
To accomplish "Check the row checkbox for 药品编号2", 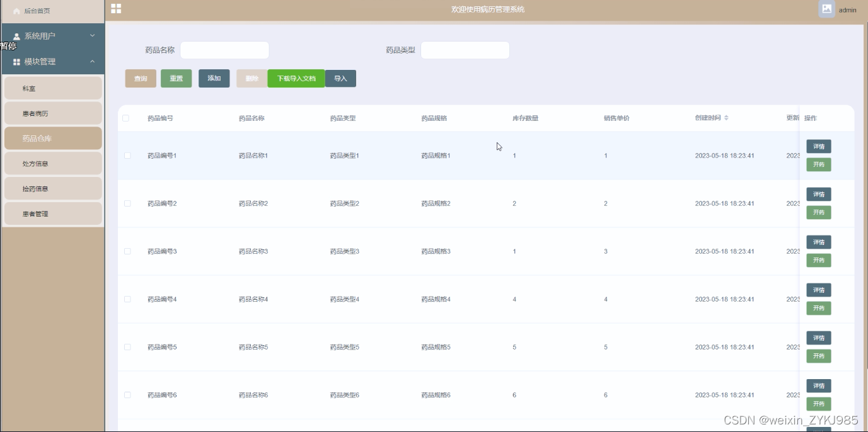I will (127, 203).
